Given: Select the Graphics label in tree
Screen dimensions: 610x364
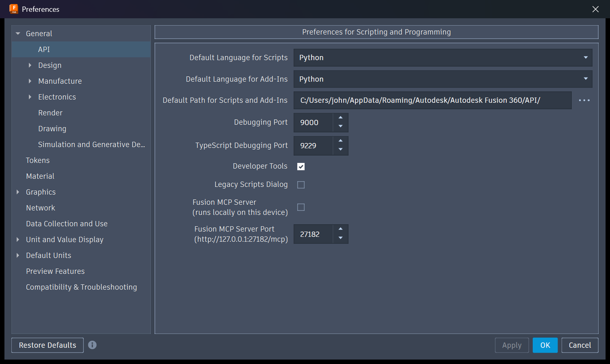Looking at the screenshot, I should click(41, 192).
